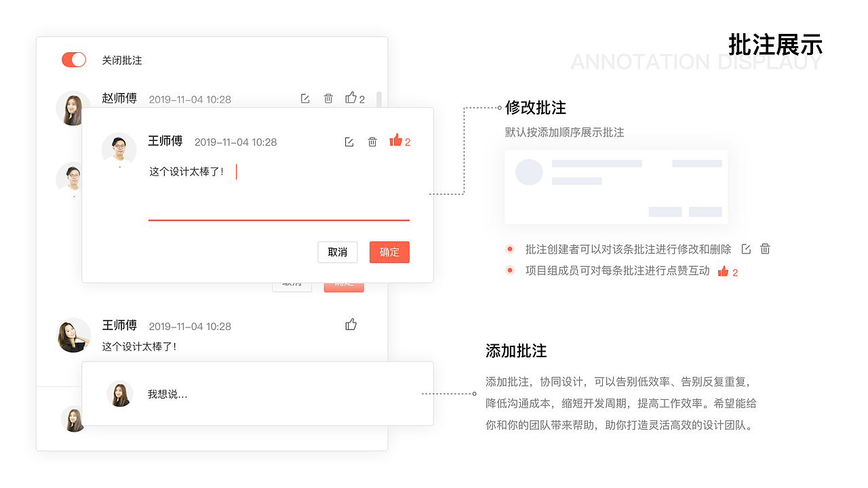This screenshot has height=488, width=868.
Task: Click 王师傅's avatar in the edit dialog
Action: 119,148
